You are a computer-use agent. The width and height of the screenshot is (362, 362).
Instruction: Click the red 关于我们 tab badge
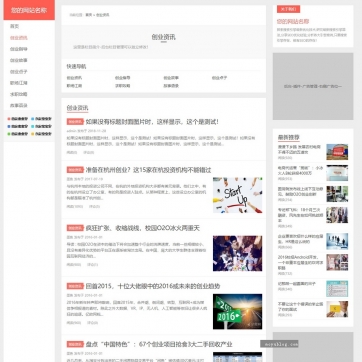(288, 9)
